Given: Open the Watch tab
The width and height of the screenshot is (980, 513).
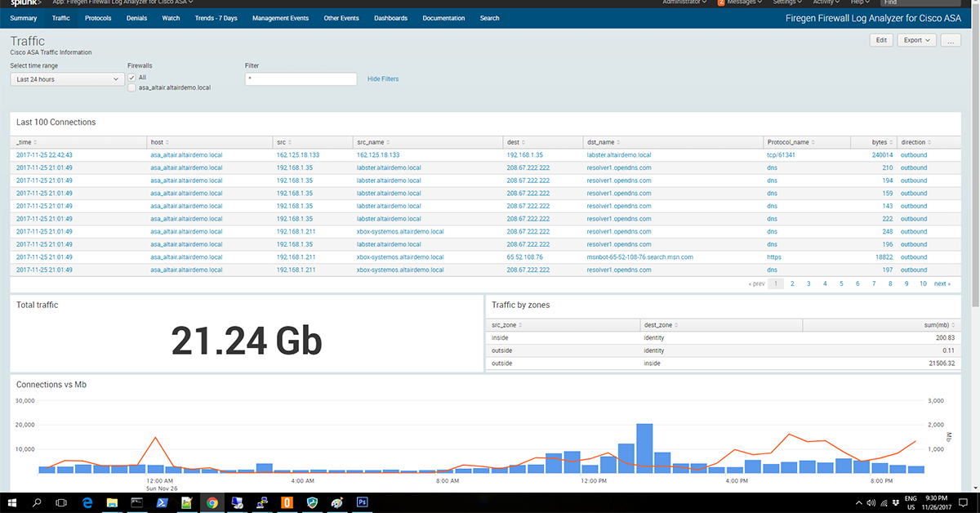Looking at the screenshot, I should point(171,18).
